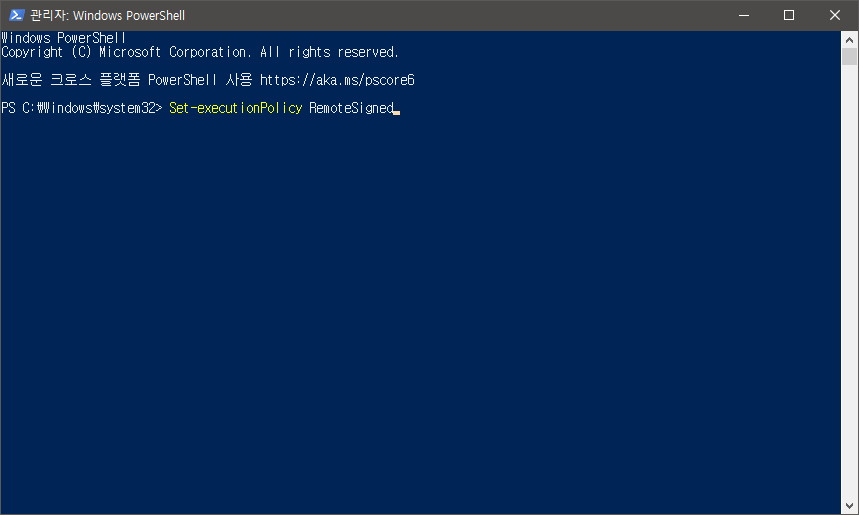Click the 'Windows PowerShell' header line in the console
The height and width of the screenshot is (515, 859).
(63, 38)
